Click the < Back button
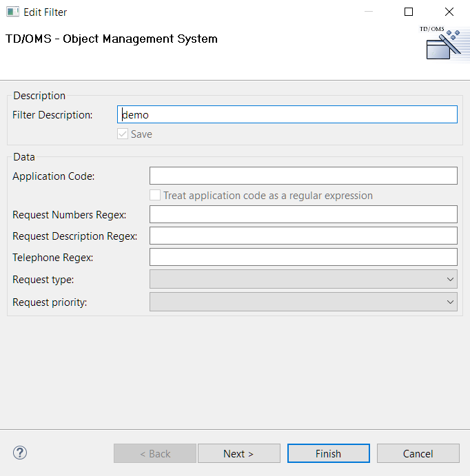This screenshot has height=476, width=470. click(155, 453)
